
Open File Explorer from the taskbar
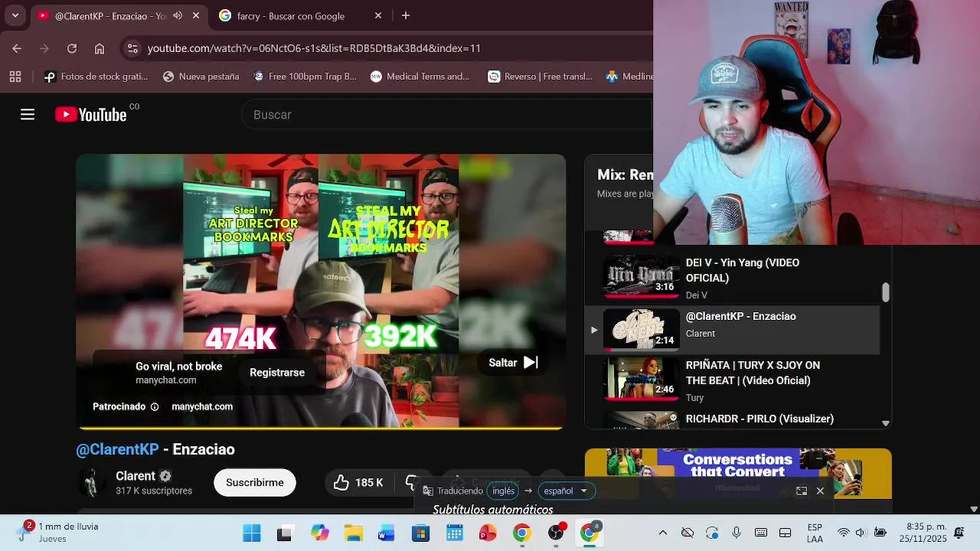click(353, 533)
